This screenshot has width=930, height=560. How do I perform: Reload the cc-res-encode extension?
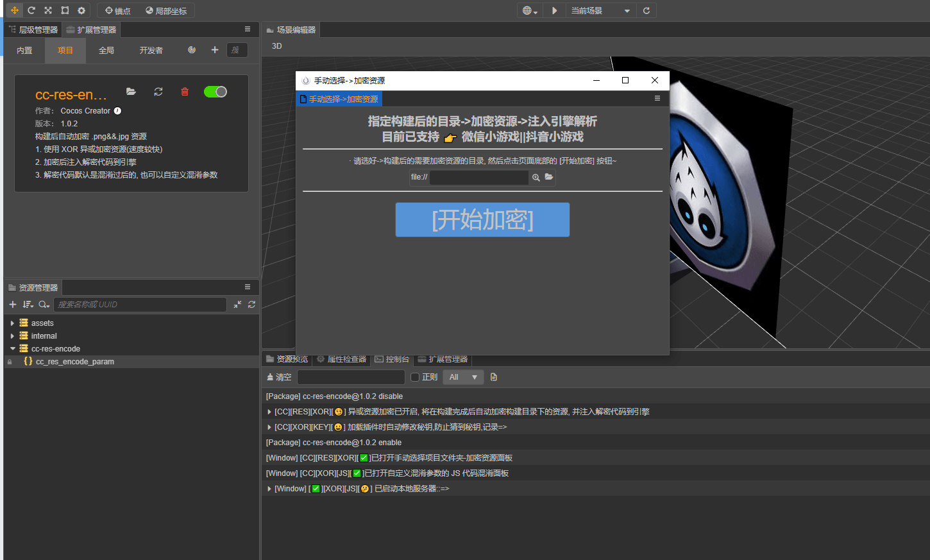[x=158, y=92]
